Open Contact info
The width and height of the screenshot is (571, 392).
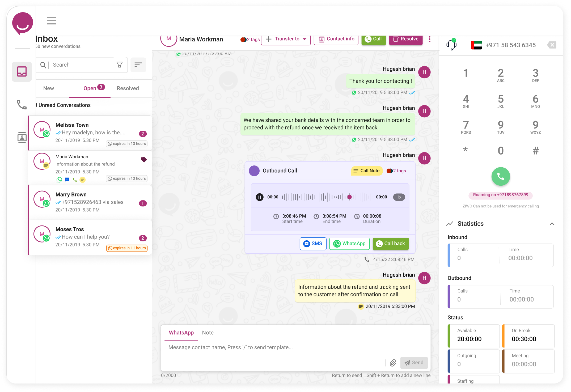[336, 39]
